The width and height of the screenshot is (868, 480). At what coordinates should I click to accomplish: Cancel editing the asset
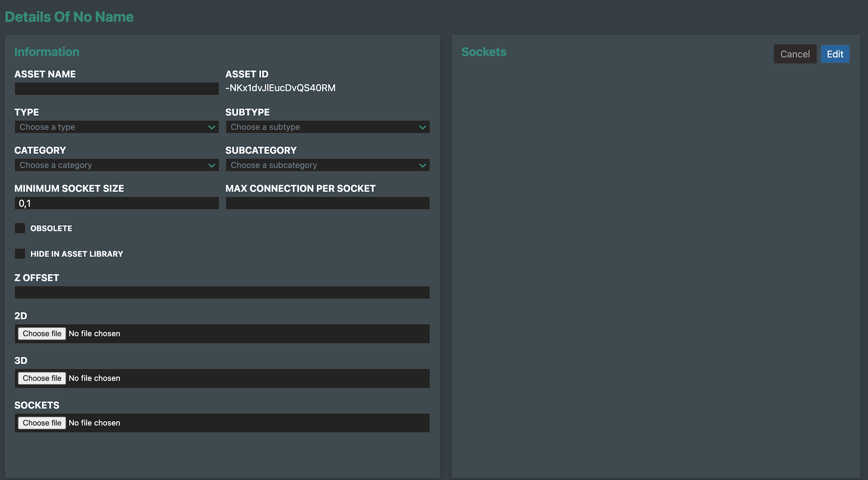pos(795,54)
